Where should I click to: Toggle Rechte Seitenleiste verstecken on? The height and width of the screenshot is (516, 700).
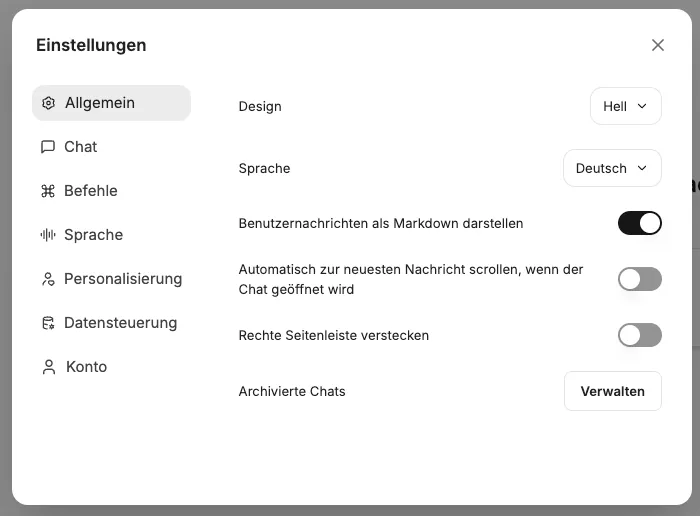pyautogui.click(x=639, y=335)
